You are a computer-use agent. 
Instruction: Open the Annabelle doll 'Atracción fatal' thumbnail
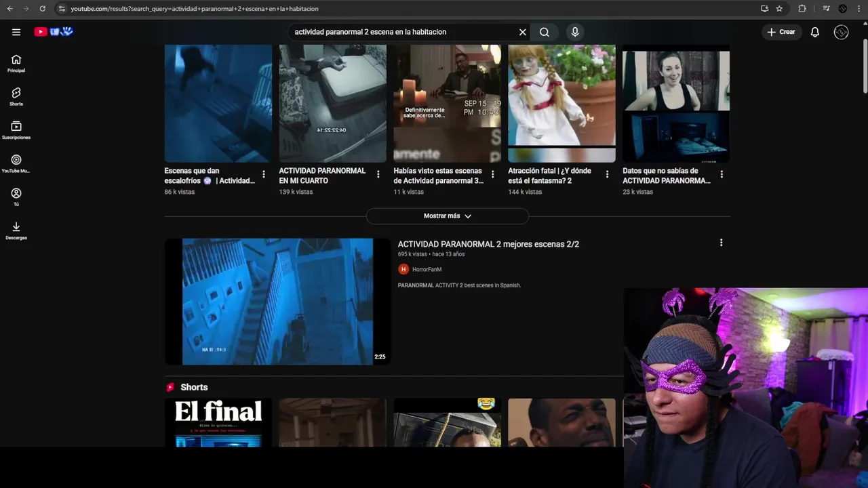point(561,104)
